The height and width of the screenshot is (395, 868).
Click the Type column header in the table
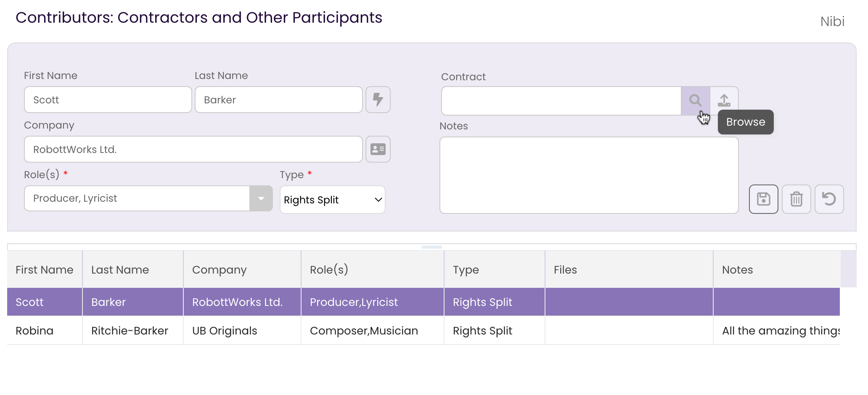[495, 269]
